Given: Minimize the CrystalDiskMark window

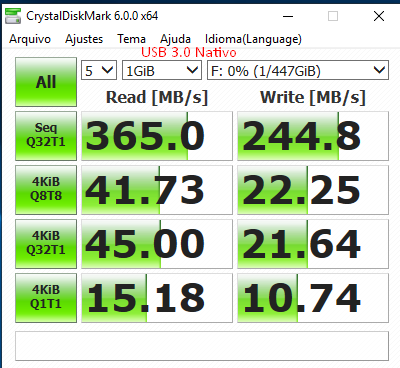Looking at the screenshot, I should (x=288, y=16).
